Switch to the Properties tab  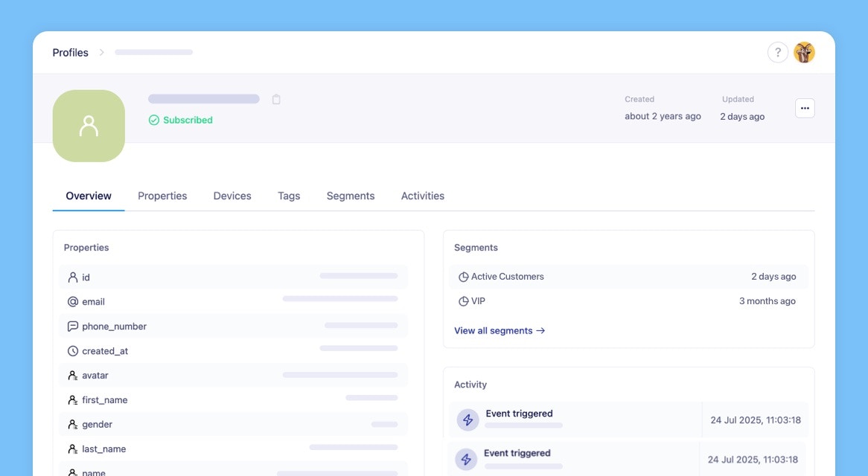point(162,196)
